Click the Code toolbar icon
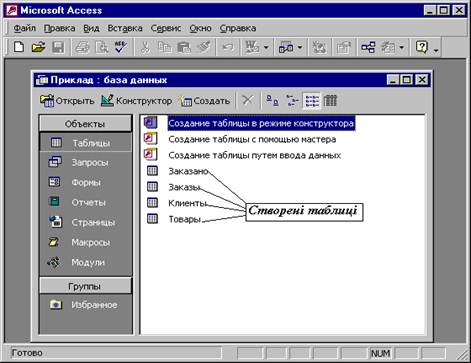 point(319,47)
